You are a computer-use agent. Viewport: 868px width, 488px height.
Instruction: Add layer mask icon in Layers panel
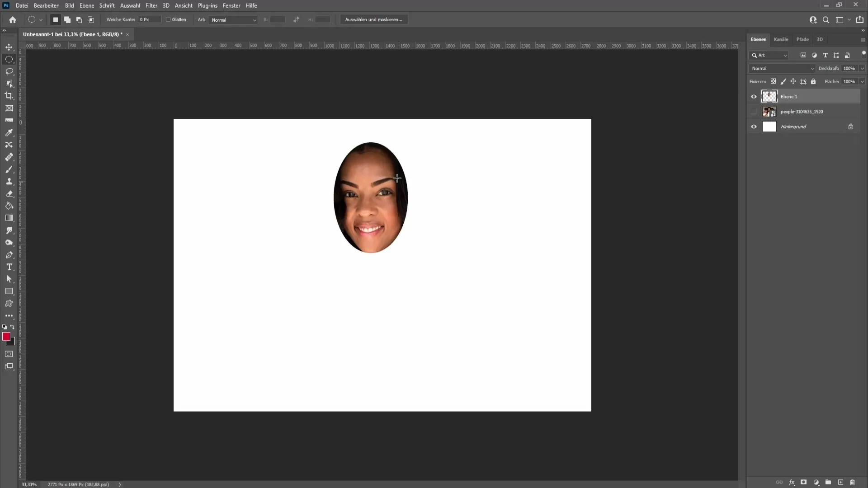(x=804, y=483)
